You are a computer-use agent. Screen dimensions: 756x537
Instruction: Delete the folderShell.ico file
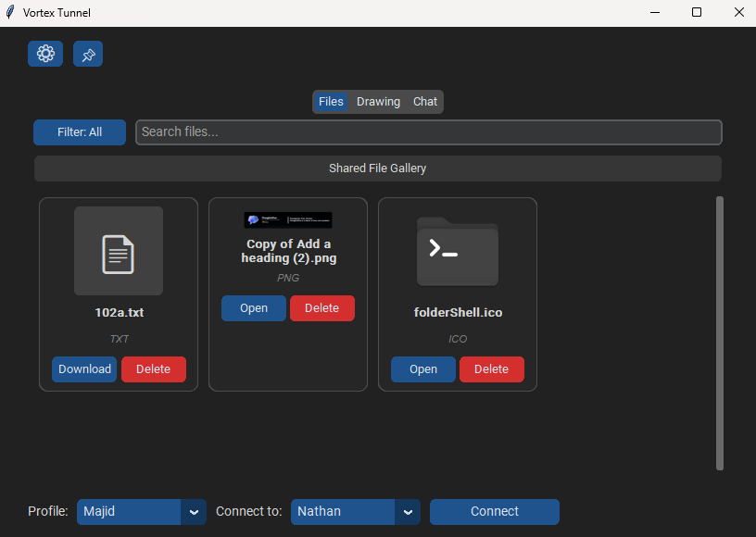pos(492,369)
